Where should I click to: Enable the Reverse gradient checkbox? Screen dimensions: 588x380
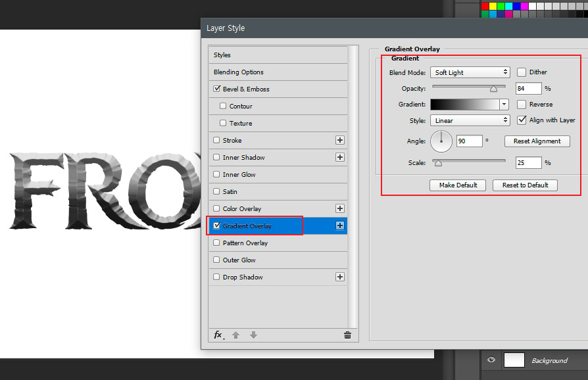pyautogui.click(x=522, y=104)
